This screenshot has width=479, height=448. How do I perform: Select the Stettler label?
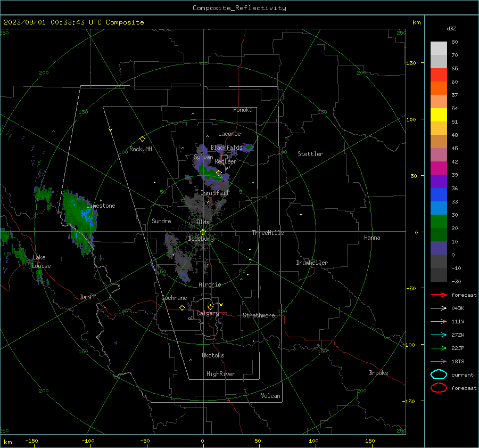pyautogui.click(x=310, y=154)
